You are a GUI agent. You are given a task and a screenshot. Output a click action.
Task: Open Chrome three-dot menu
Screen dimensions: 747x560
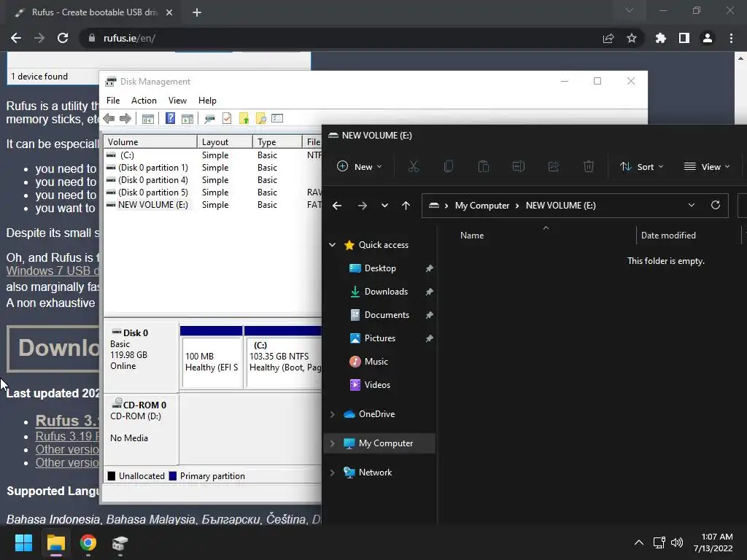point(731,38)
